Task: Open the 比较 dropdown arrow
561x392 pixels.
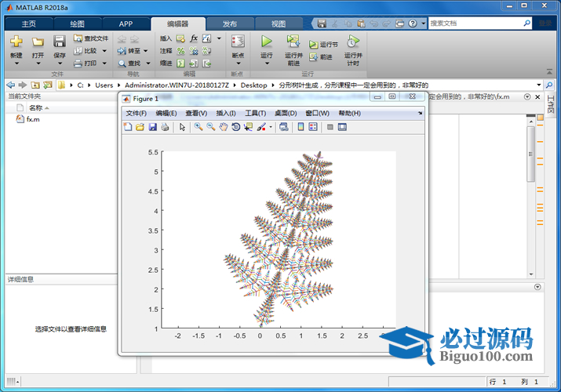Action: 104,51
